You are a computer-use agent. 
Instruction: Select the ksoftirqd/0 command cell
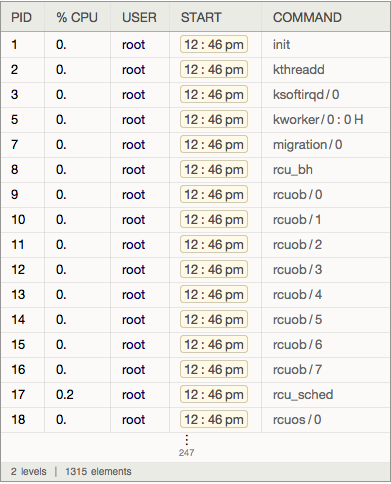306,95
